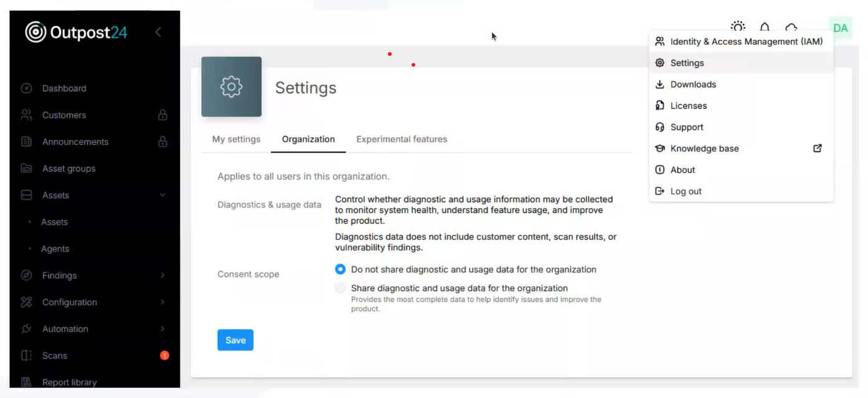
Task: Click the Scans notification badge
Action: (164, 356)
